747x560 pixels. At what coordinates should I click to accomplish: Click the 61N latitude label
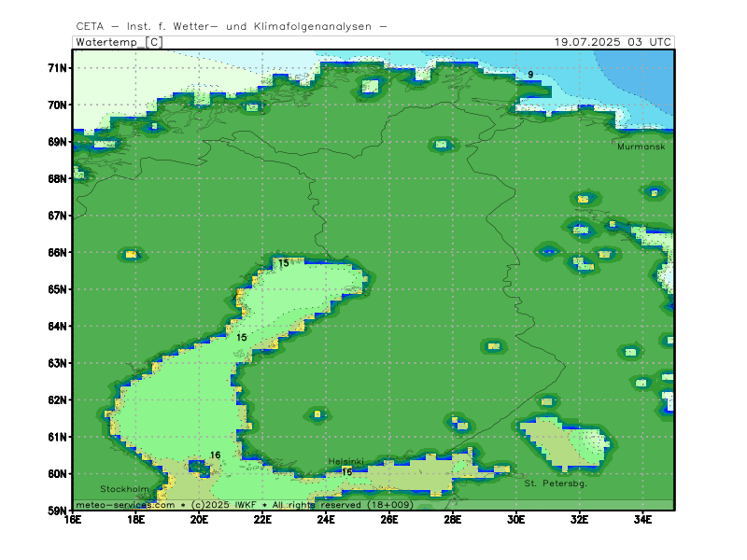coord(57,437)
